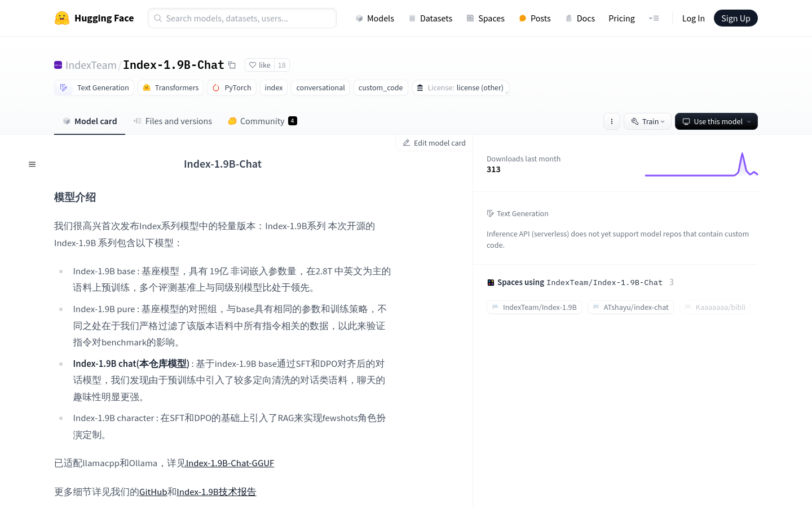Click the like count 18
The width and height of the screenshot is (812, 508).
(282, 65)
